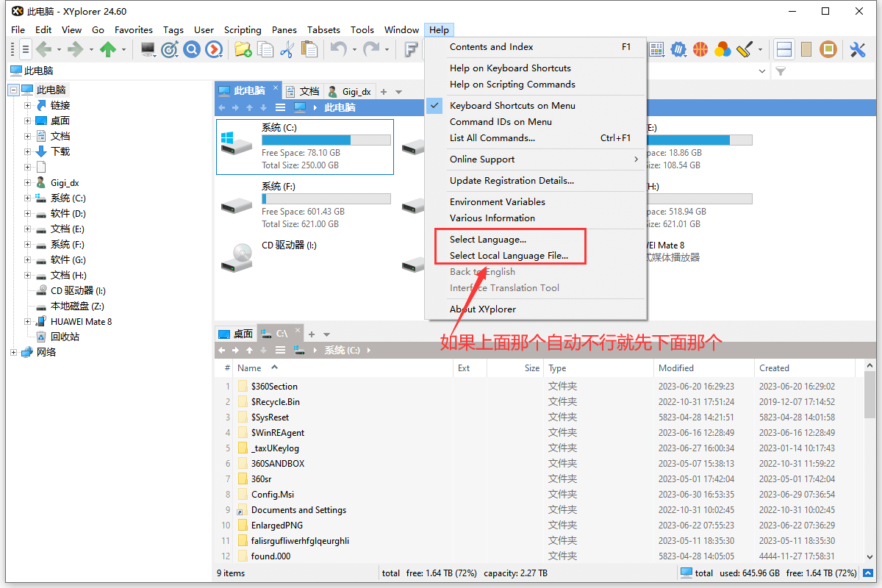This screenshot has width=882, height=588.
Task: Click the 系统 (F:) drive usage bar
Action: coord(326,199)
